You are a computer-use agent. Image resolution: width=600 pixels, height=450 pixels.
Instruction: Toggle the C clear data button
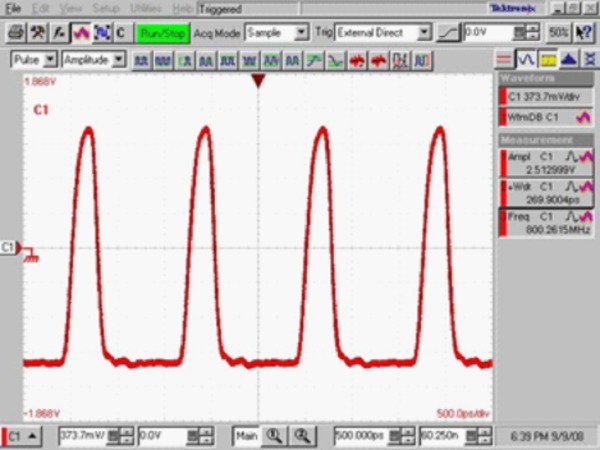click(x=120, y=32)
